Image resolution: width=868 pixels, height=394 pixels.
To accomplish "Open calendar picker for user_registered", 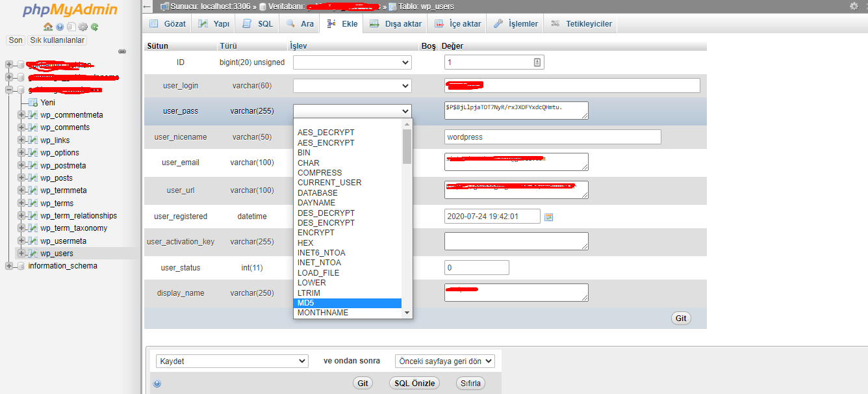I will click(x=548, y=217).
